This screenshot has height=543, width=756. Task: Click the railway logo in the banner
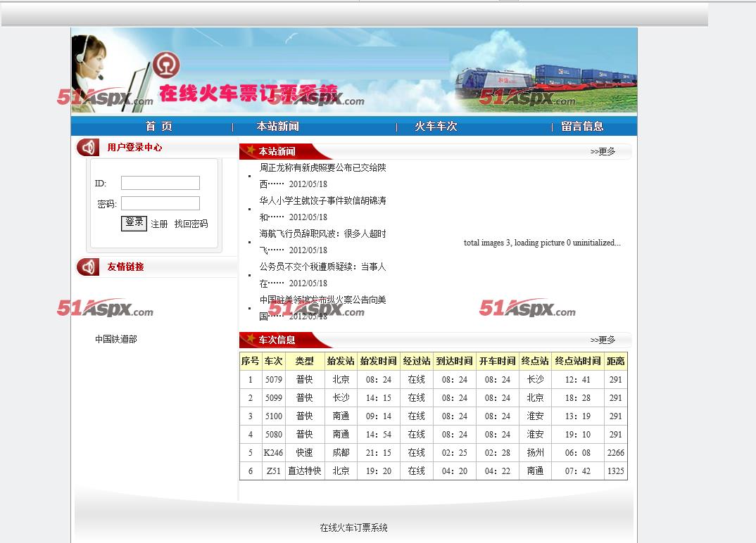click(x=167, y=67)
